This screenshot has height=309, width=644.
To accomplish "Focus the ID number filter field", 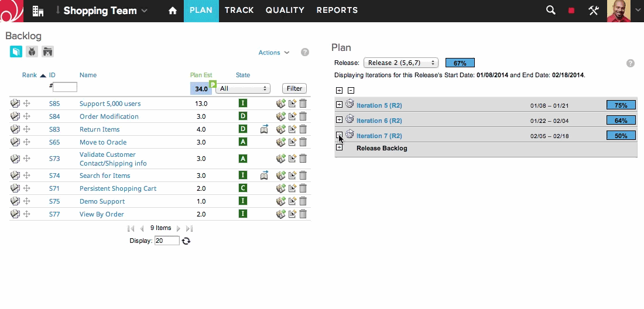I will [65, 87].
